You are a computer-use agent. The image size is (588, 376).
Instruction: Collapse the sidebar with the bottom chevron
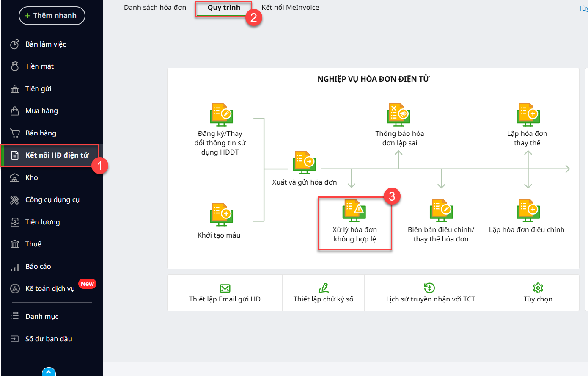tap(49, 372)
